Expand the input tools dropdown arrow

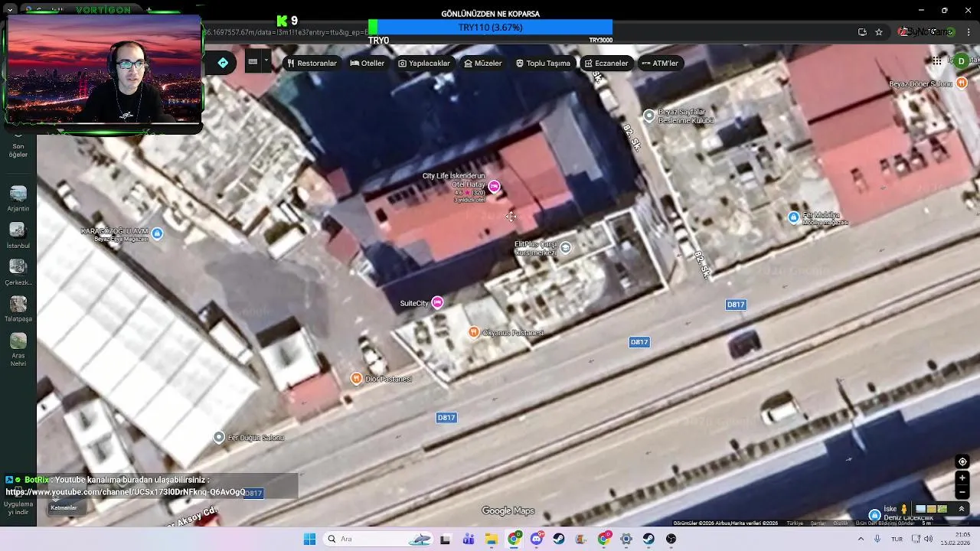point(266,61)
